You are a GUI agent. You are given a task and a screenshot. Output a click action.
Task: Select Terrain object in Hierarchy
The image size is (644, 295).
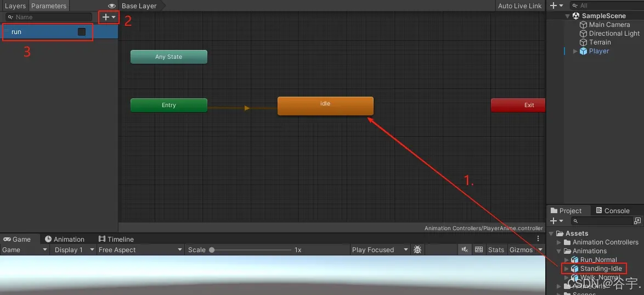600,42
